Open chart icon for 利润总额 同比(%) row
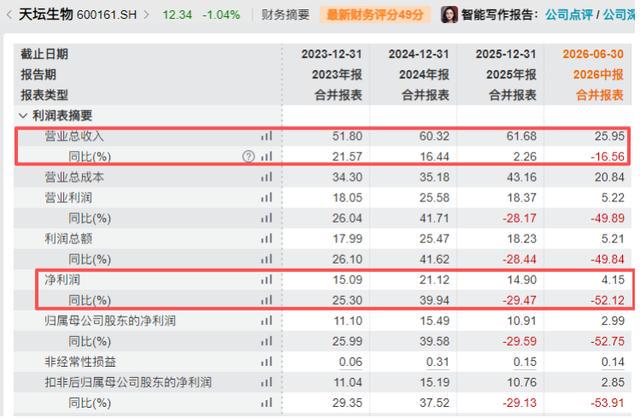Viewport: 640px width, 418px height. pos(267,259)
